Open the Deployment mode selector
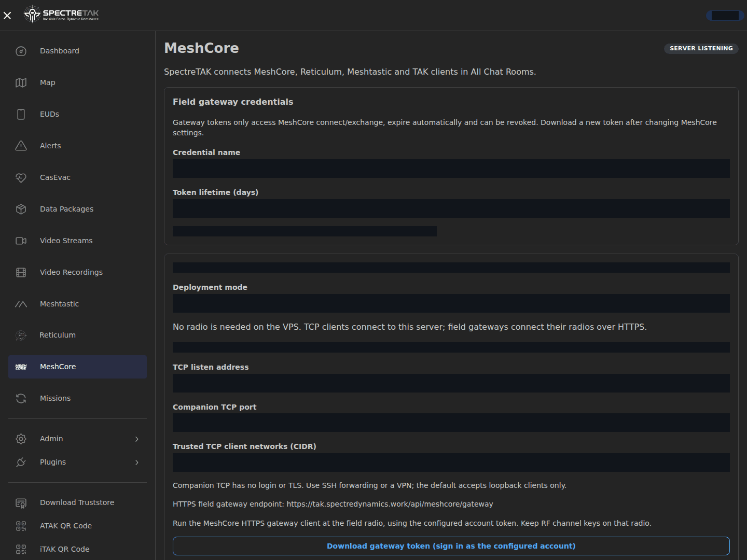Viewport: 747px width, 560px height. [x=451, y=303]
